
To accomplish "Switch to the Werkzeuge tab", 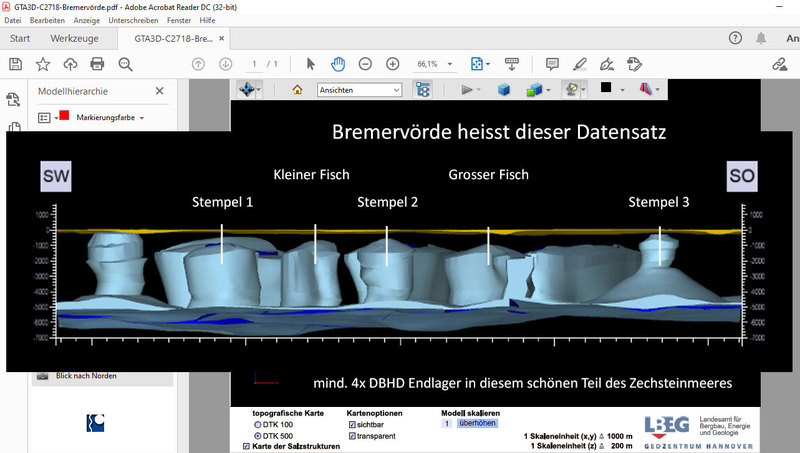I will pyautogui.click(x=76, y=39).
